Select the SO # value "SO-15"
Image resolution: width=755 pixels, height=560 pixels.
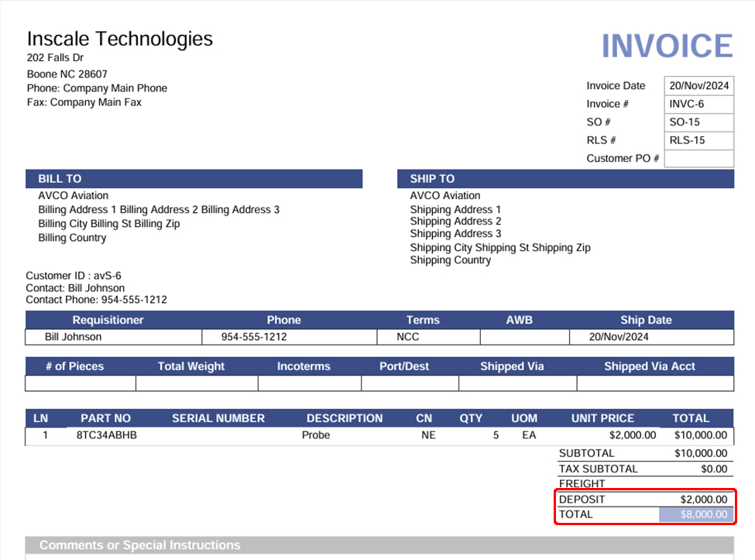click(685, 122)
